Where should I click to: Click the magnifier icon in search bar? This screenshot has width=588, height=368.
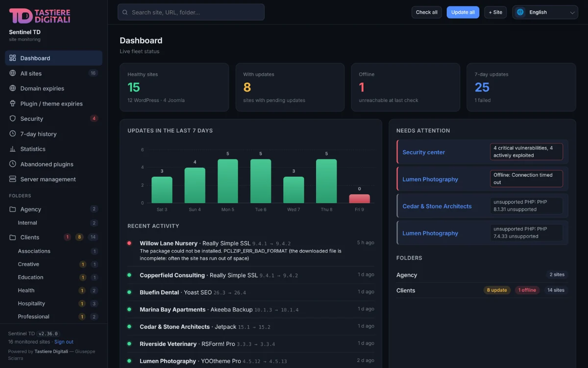(125, 12)
